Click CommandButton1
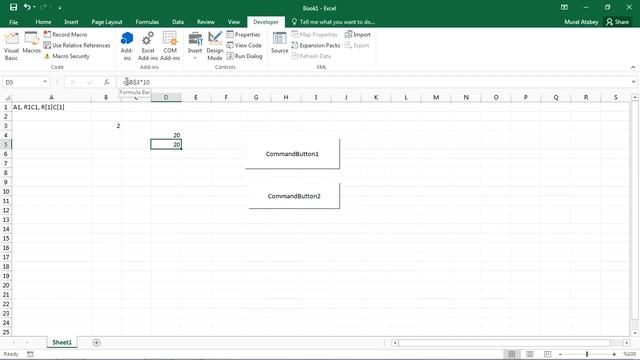The height and width of the screenshot is (360, 640). 292,154
